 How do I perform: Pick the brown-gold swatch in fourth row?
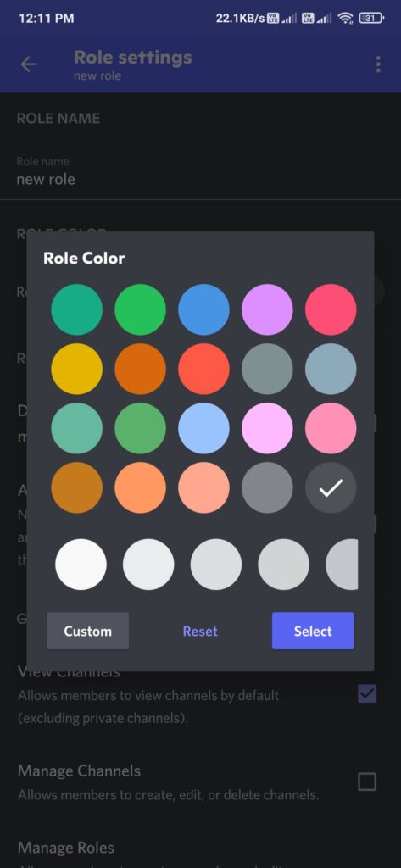77,487
